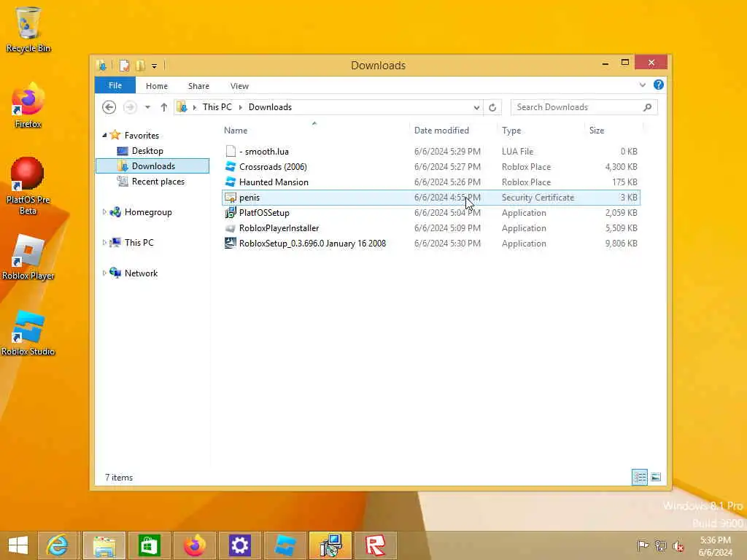This screenshot has width=747, height=560.
Task: Click the search magnifier icon
Action: [648, 107]
